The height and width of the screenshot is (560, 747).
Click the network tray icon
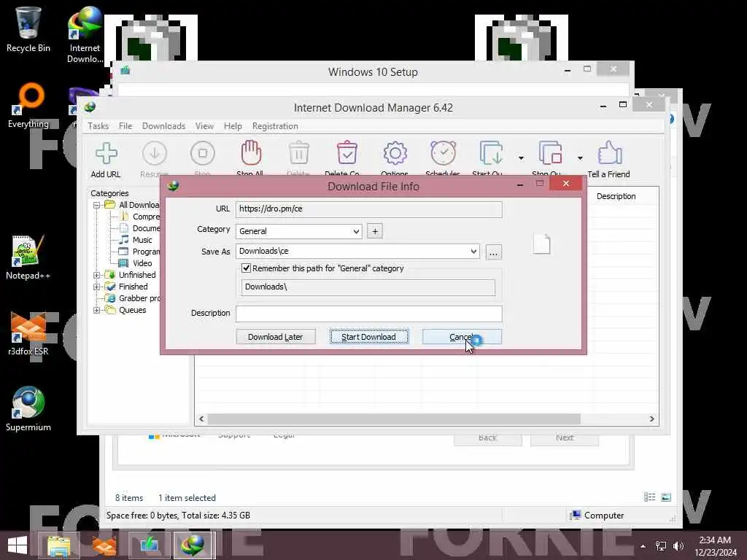click(661, 546)
